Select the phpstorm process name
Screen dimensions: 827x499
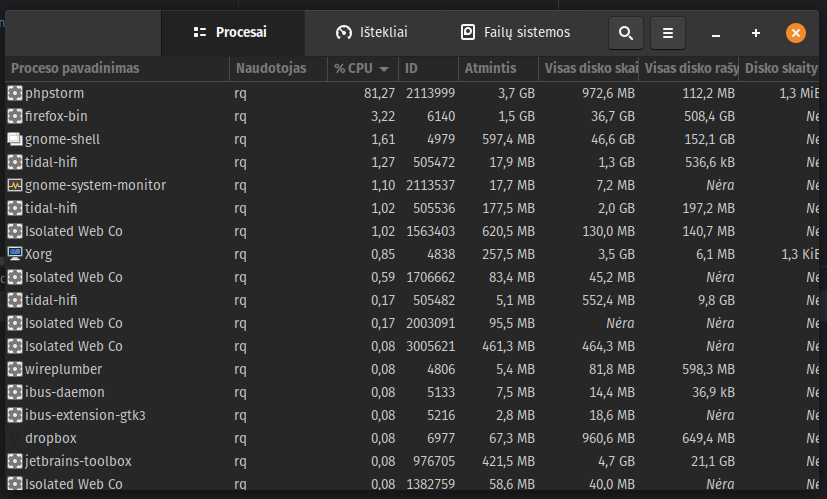54,94
